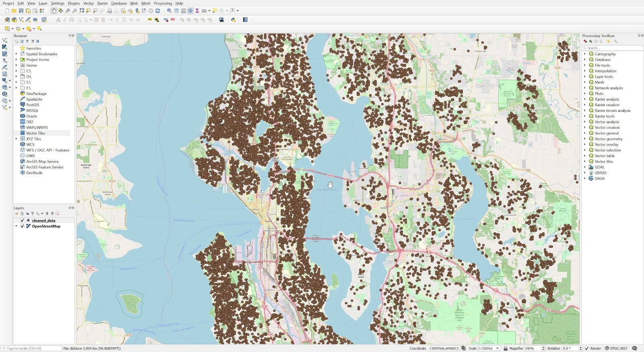Click the Select by Location icon
Image resolution: width=644 pixels, height=352 pixels.
tap(39, 29)
